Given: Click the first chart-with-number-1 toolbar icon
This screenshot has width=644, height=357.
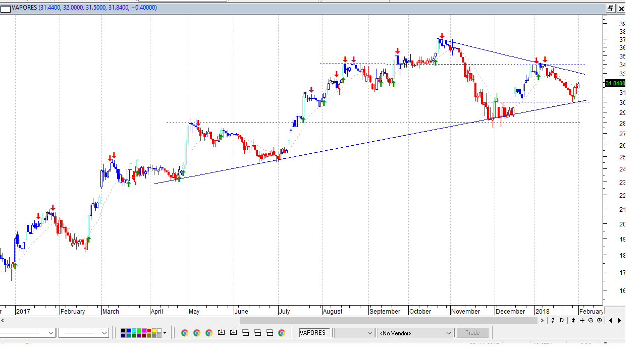Looking at the screenshot, I should click(221, 333).
